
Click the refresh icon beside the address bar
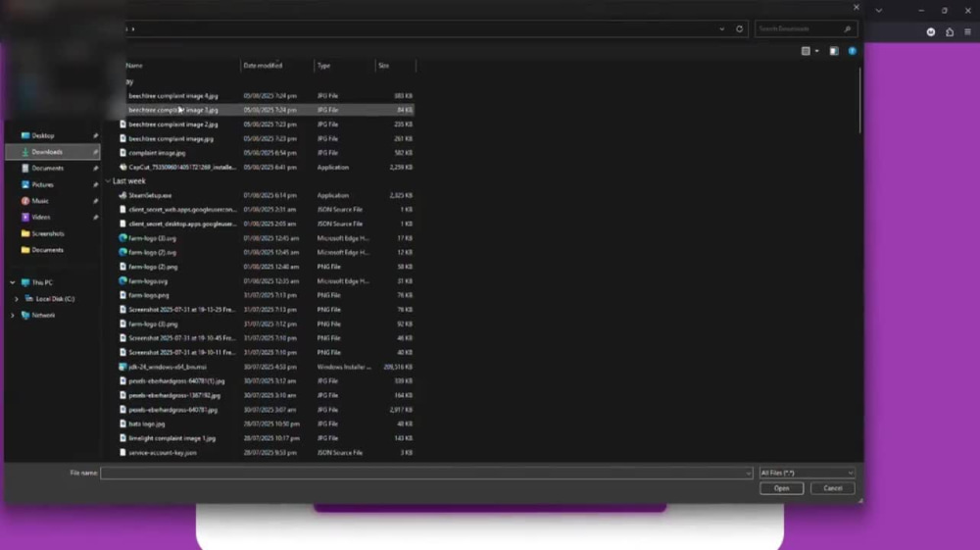pyautogui.click(x=739, y=28)
